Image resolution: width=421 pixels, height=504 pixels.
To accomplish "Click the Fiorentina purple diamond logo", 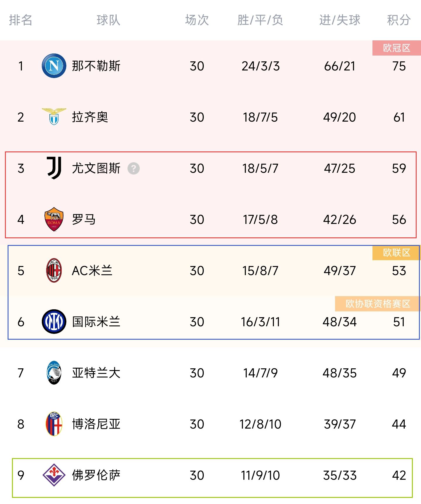I will 54,475.
